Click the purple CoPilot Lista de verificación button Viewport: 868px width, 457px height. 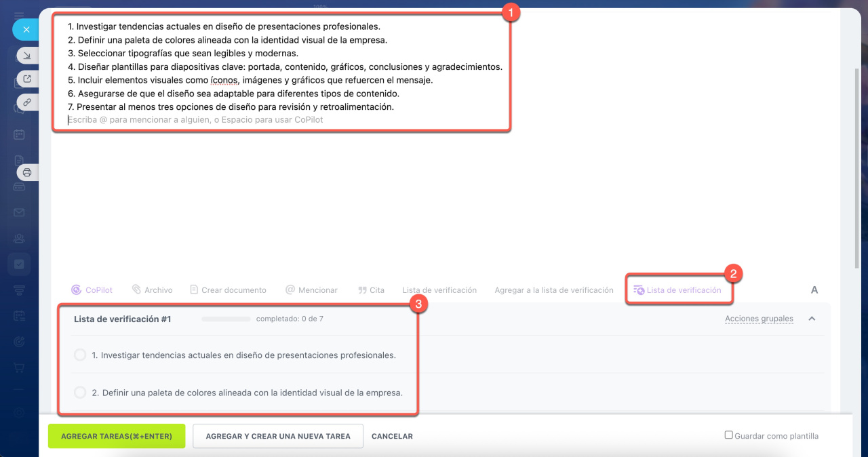pos(678,290)
